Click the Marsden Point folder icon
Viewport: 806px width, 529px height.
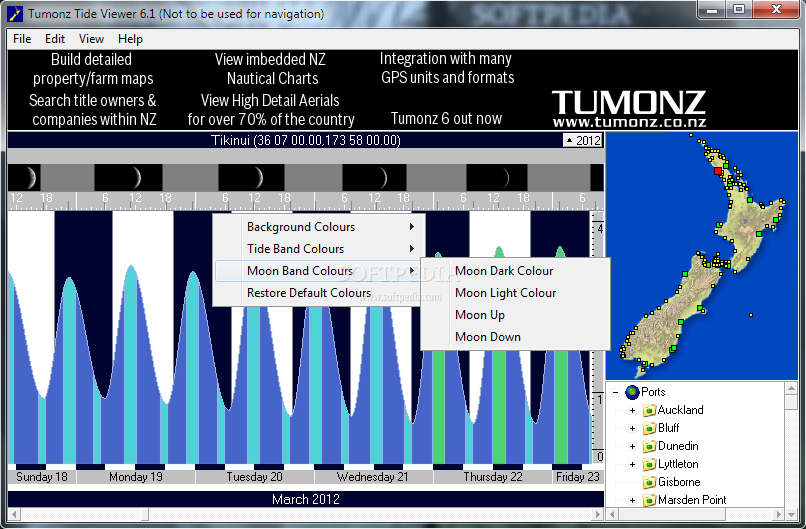point(649,500)
